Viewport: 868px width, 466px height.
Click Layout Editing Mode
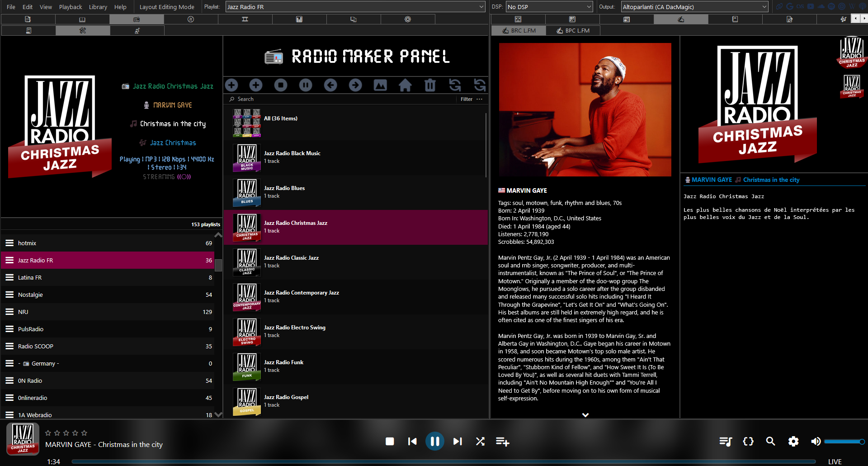click(167, 7)
